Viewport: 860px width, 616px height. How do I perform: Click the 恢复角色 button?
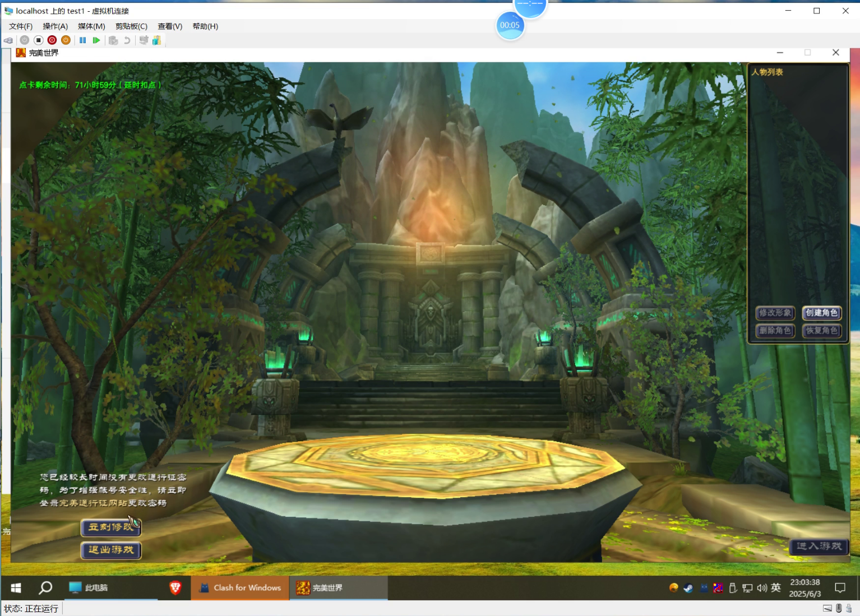point(822,331)
